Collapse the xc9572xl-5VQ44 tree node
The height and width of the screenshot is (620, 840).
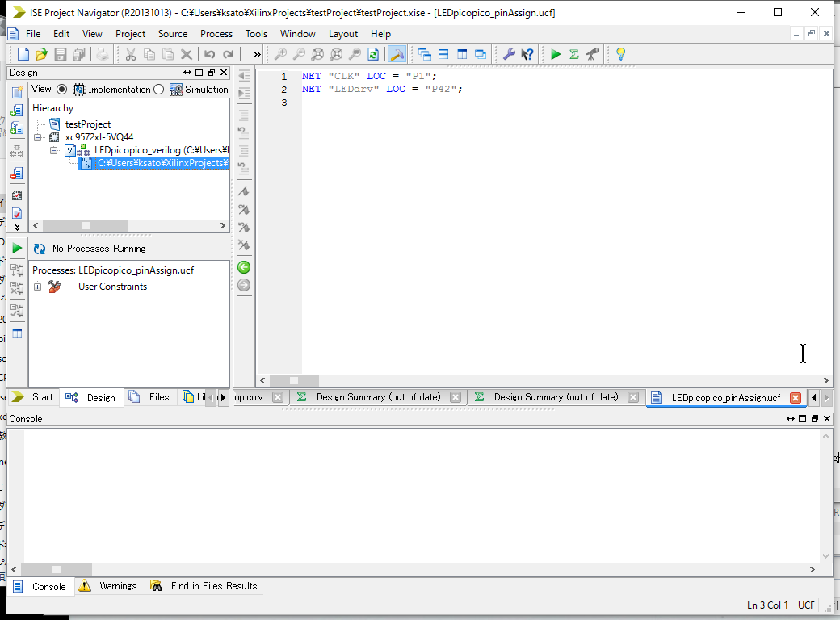click(x=37, y=137)
